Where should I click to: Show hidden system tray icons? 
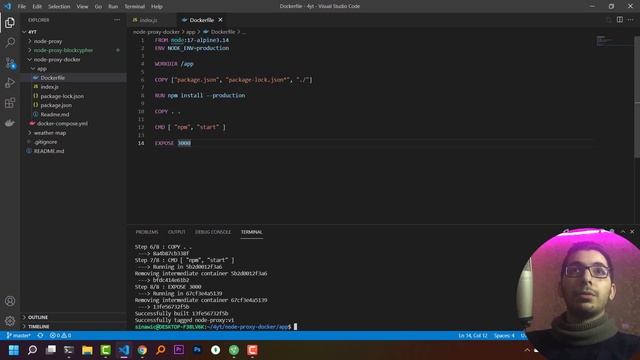click(527, 350)
